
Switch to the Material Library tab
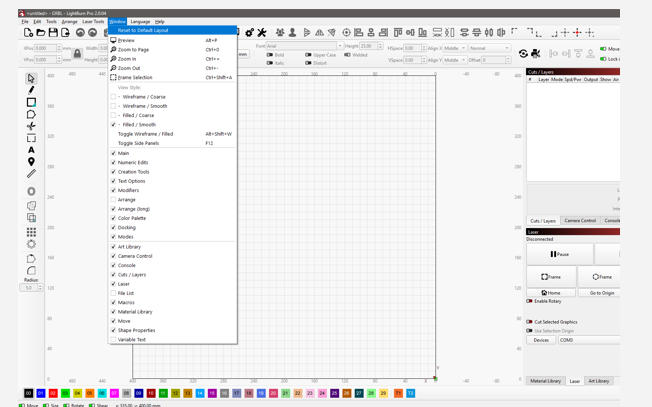click(545, 381)
